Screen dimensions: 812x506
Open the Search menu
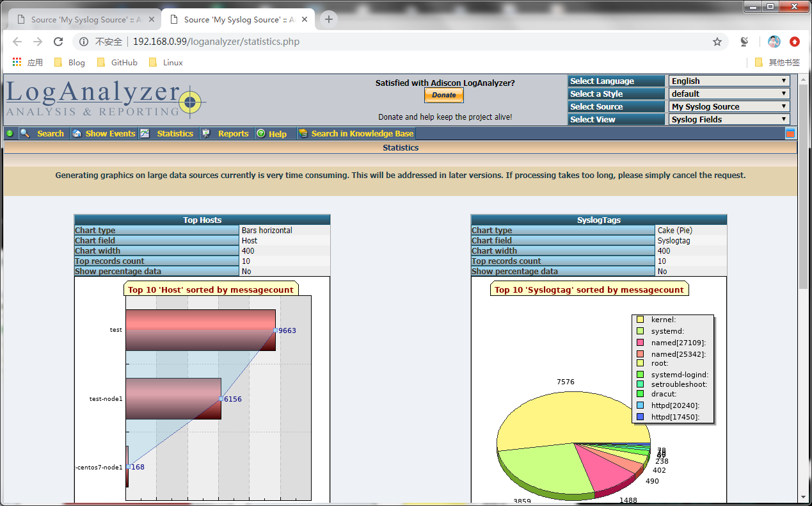click(51, 133)
